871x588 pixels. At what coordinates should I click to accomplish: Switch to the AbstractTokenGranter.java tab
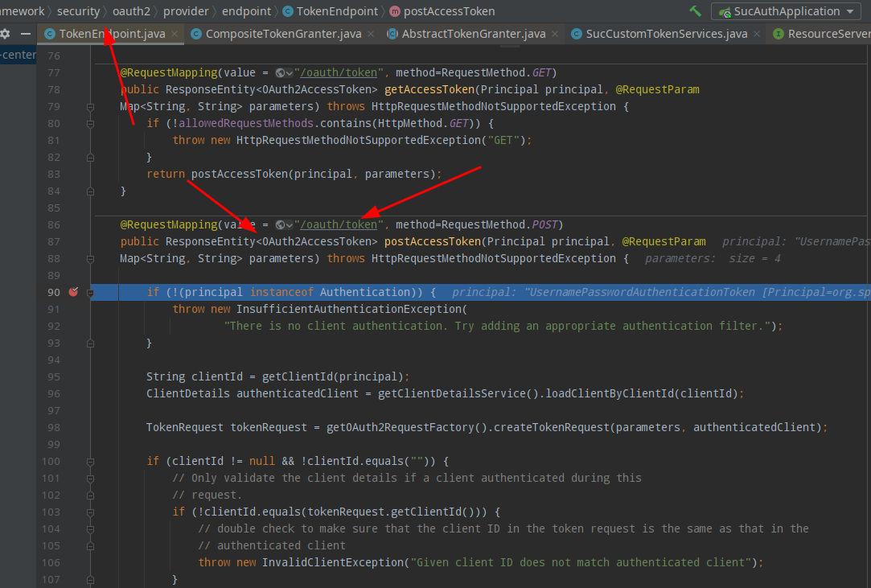click(473, 34)
